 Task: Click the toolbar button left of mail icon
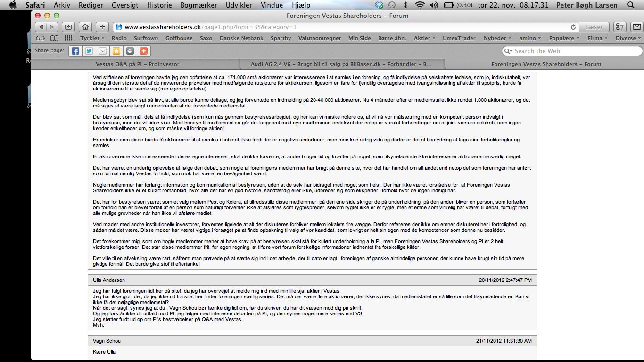[x=620, y=27]
